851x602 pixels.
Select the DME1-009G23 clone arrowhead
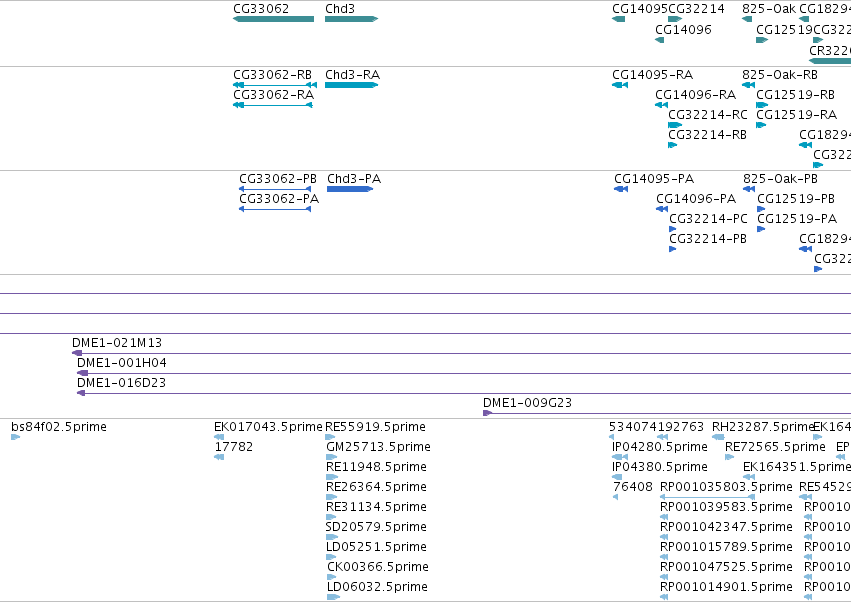click(487, 413)
